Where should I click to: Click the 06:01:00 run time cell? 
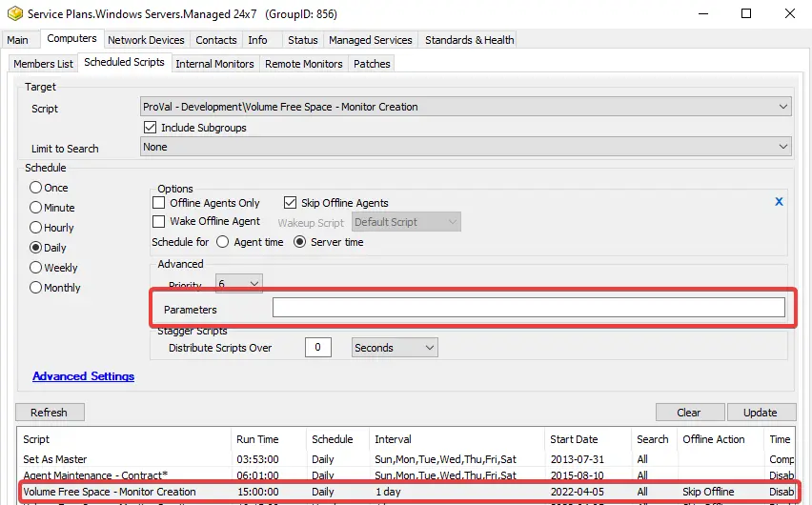tap(258, 475)
